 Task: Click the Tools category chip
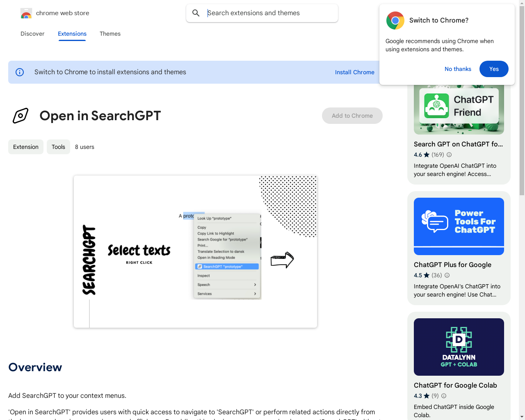pyautogui.click(x=58, y=147)
